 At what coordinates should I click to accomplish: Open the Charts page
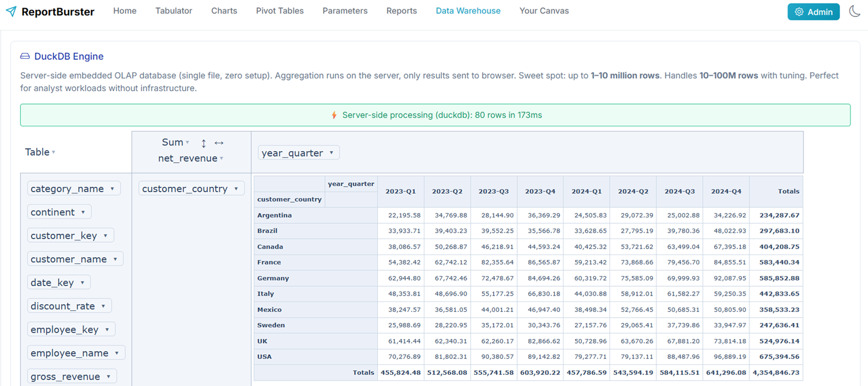tap(224, 11)
